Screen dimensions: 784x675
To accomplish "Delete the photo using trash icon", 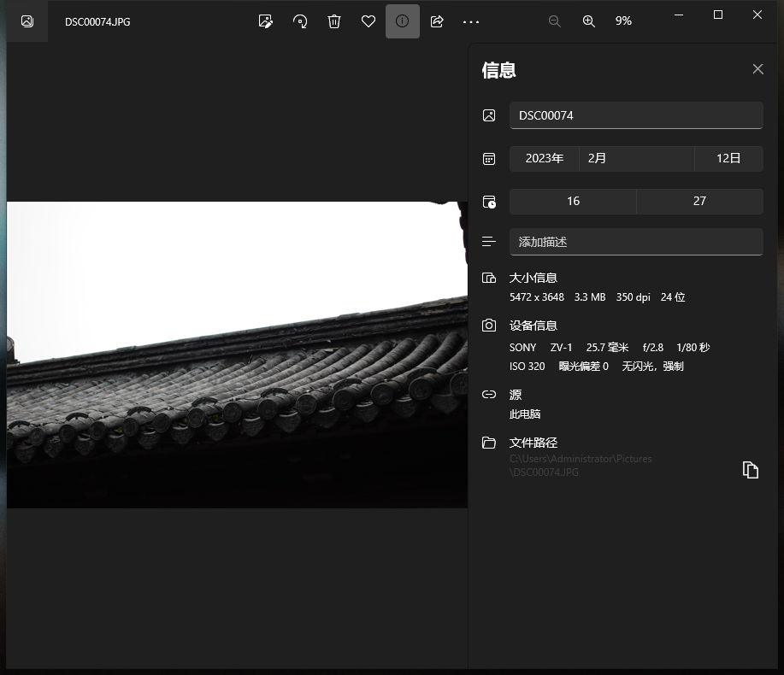I will click(x=334, y=21).
